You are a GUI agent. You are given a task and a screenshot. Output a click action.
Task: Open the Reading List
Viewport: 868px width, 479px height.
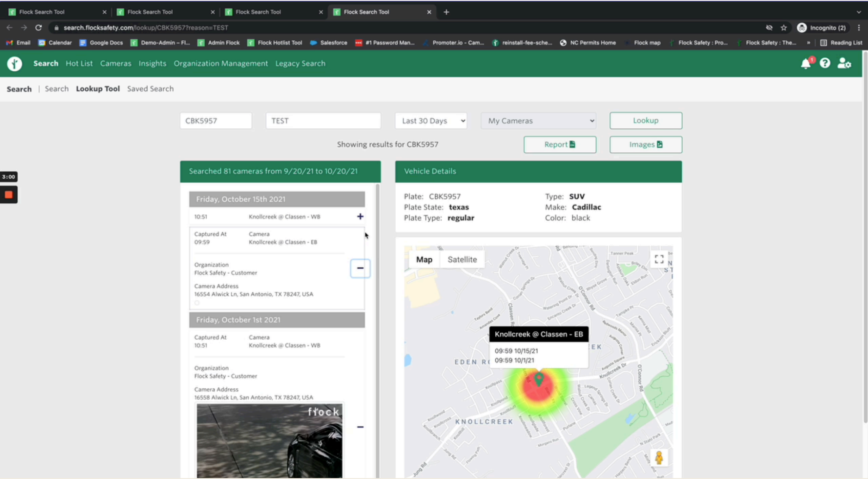pos(841,43)
